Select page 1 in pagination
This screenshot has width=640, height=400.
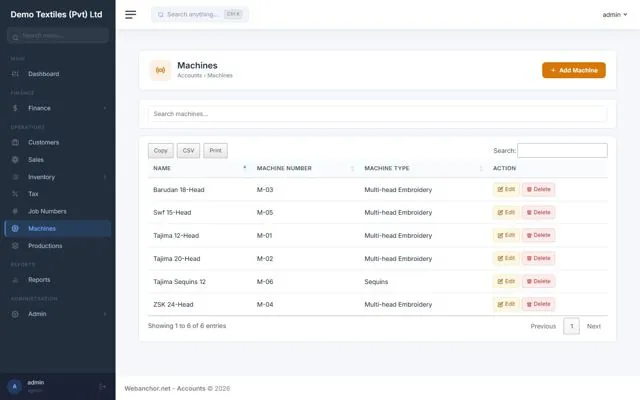pos(571,326)
